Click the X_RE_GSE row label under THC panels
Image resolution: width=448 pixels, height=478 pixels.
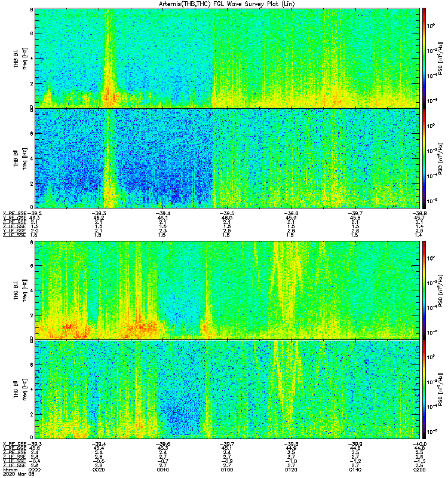[x=14, y=444]
